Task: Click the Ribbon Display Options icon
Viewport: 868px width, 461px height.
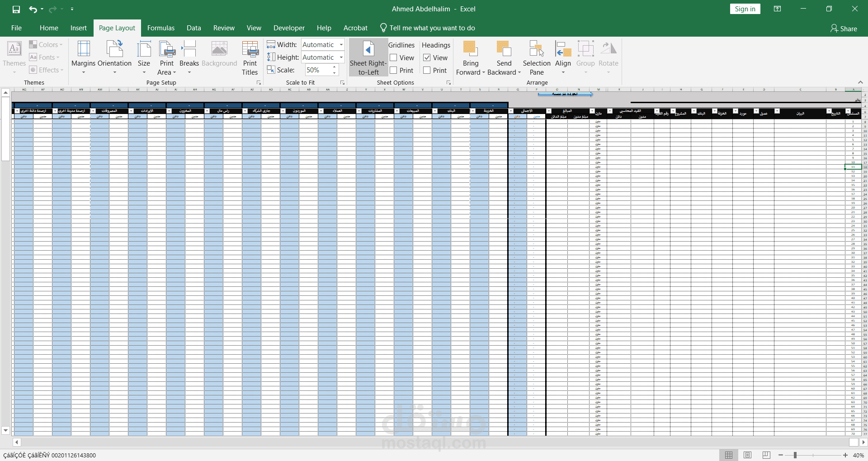Action: 778,9
